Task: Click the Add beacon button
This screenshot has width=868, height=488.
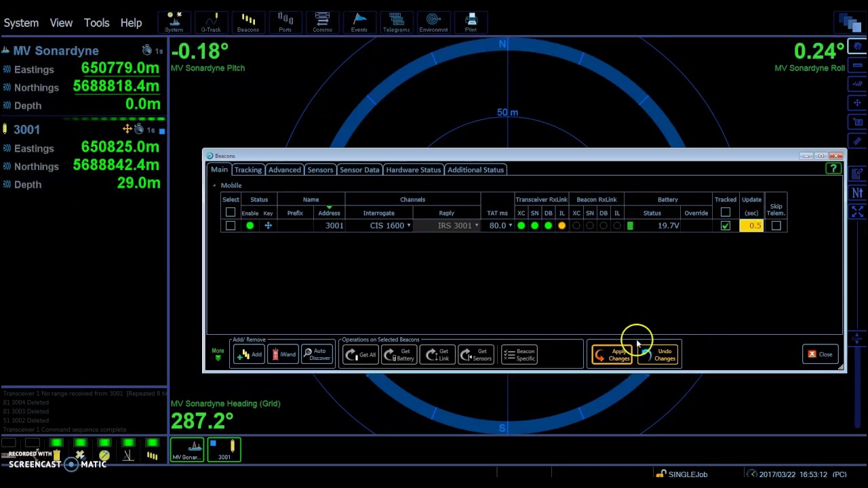Action: click(249, 354)
